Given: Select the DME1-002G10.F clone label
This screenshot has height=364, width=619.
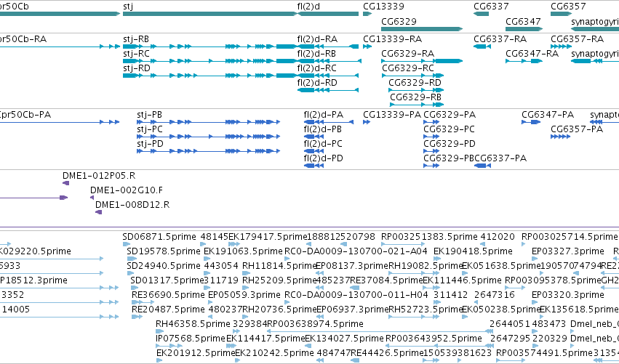Looking at the screenshot, I should point(127,190).
